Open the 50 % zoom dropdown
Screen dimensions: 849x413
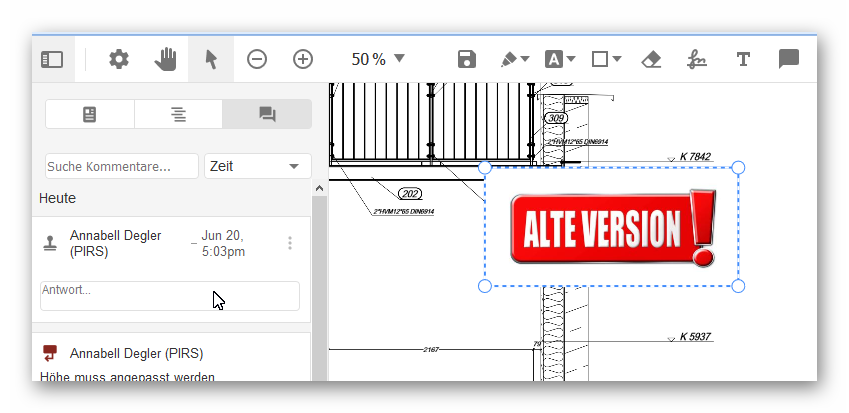(x=378, y=60)
